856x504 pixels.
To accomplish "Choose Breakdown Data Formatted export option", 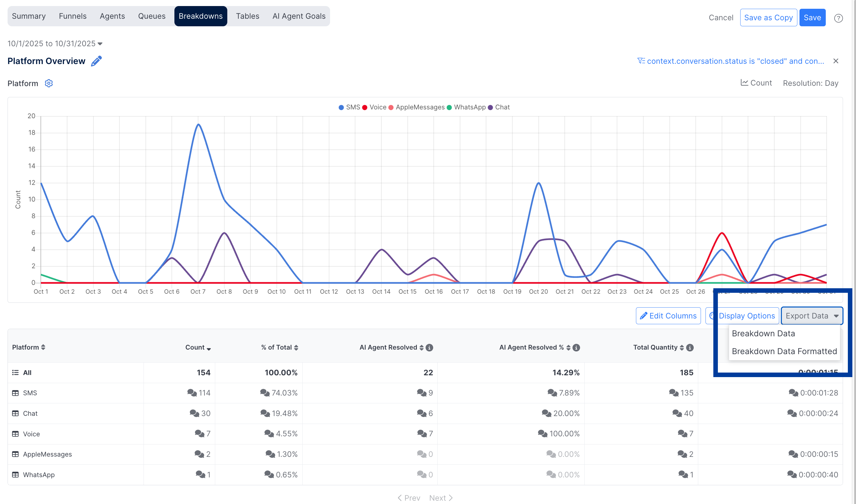I will tap(784, 351).
